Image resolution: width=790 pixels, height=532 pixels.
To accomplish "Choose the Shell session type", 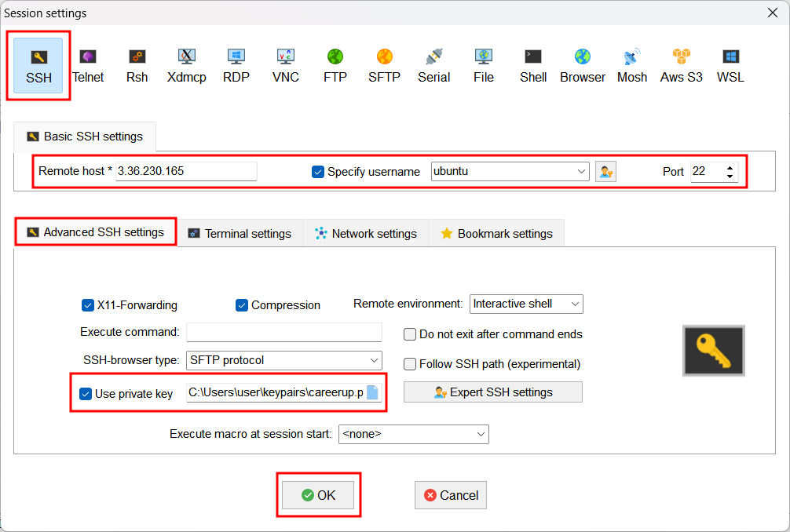I will click(533, 65).
